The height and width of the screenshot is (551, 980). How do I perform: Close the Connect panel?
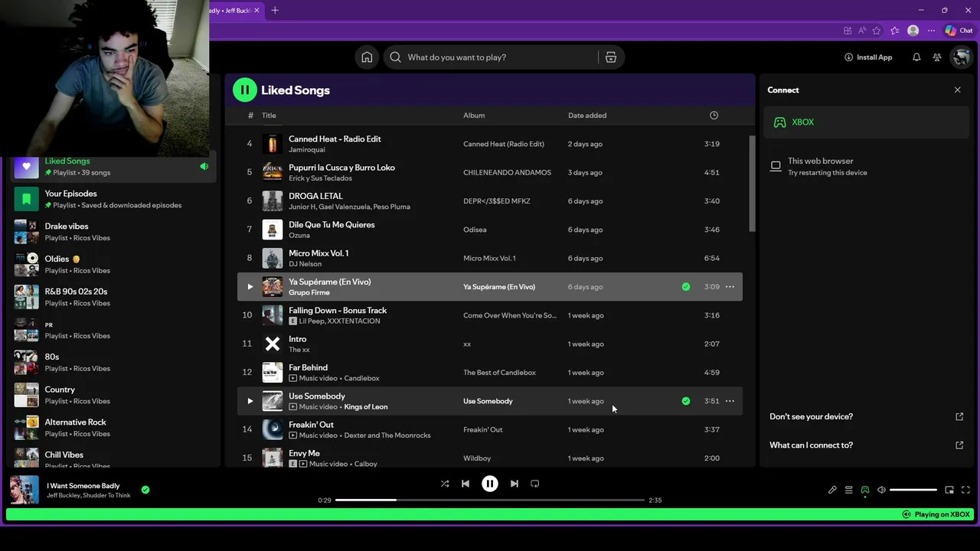[957, 90]
